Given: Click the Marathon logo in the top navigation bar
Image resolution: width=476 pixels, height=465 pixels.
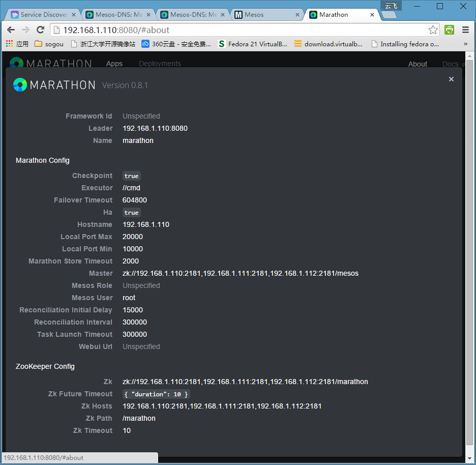Looking at the screenshot, I should click(51, 63).
